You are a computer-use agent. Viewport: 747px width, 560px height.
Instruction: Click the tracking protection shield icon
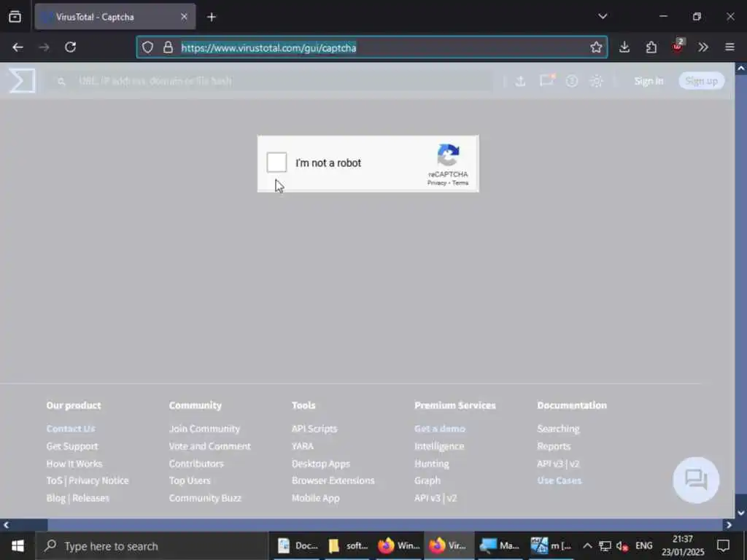147,47
